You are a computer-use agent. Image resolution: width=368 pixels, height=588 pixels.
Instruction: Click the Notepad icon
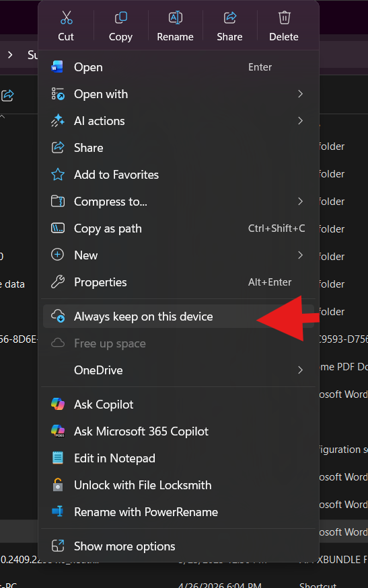[57, 458]
